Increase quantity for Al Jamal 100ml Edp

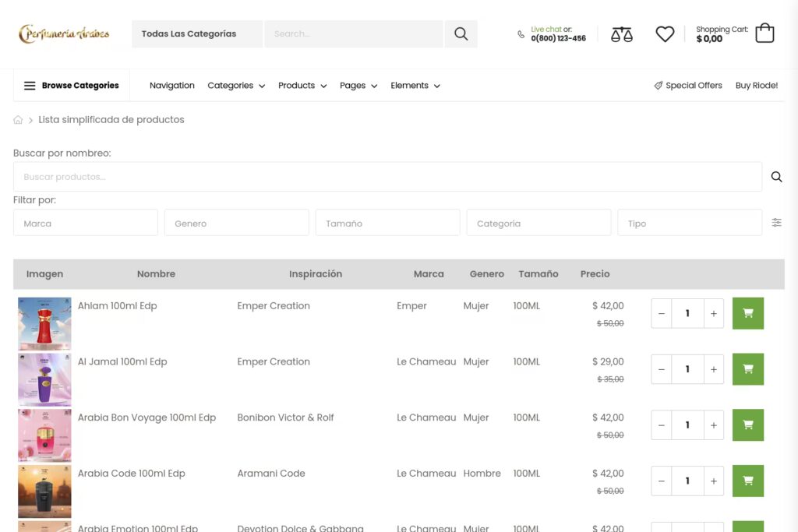click(714, 369)
